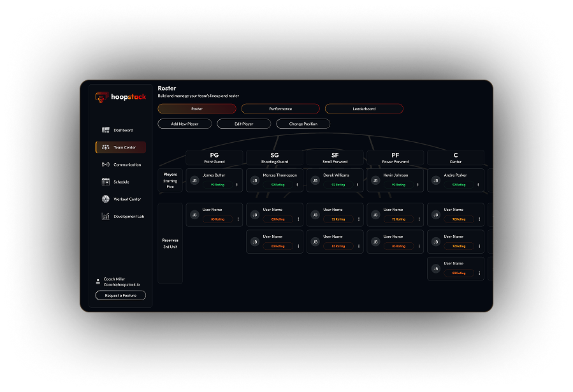The image size is (573, 392).
Task: Open Communication using its signal icon
Action: [106, 164]
